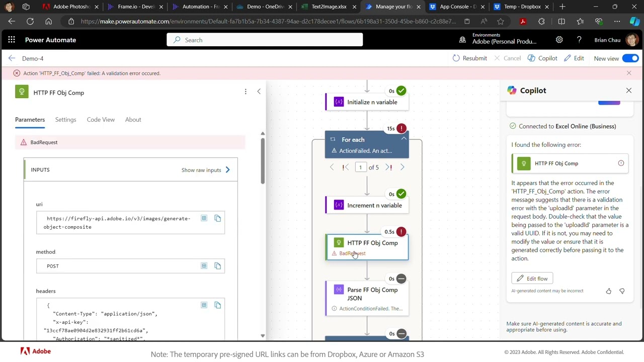Toggle the New view switch

pyautogui.click(x=630, y=58)
